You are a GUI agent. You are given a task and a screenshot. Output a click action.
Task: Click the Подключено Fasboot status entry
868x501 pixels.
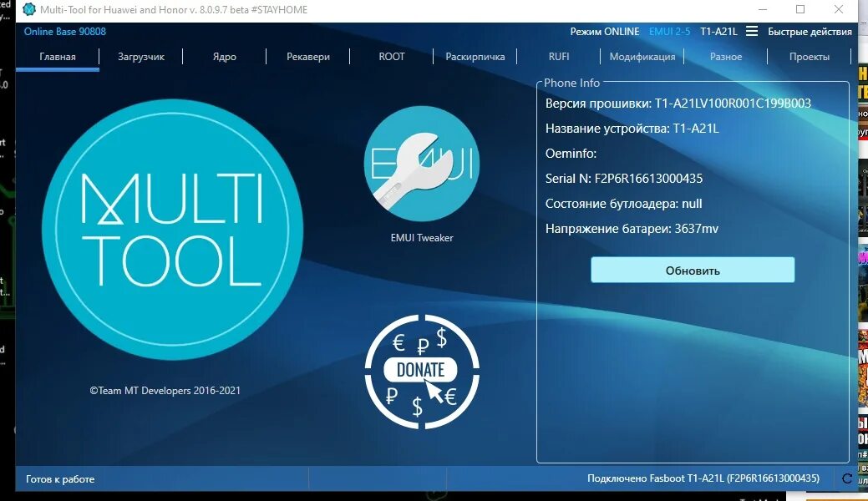click(703, 478)
